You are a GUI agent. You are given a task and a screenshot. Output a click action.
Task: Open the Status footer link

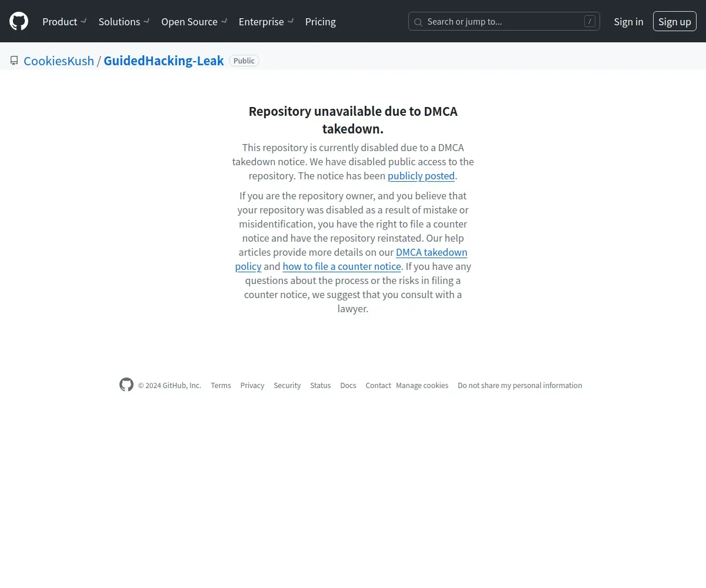(321, 386)
